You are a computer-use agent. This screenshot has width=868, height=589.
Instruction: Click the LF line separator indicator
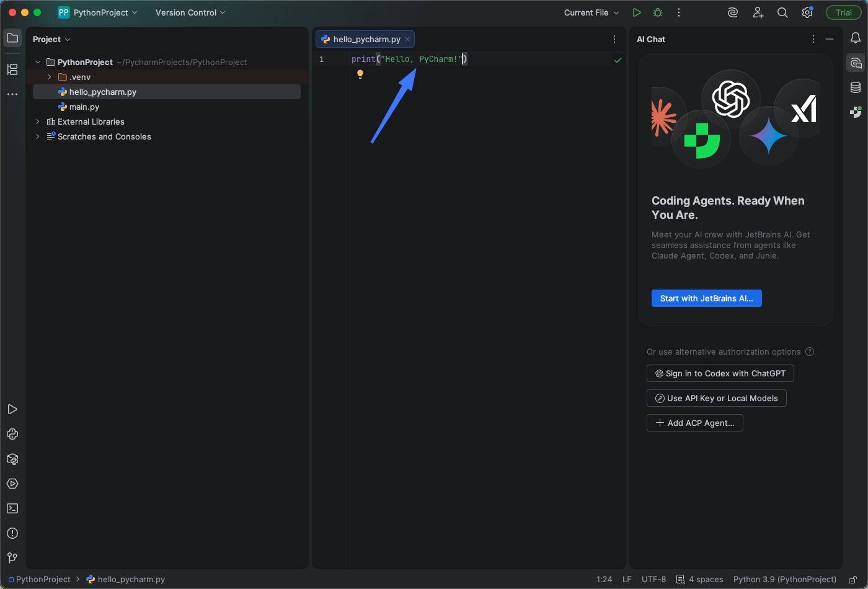coord(627,579)
